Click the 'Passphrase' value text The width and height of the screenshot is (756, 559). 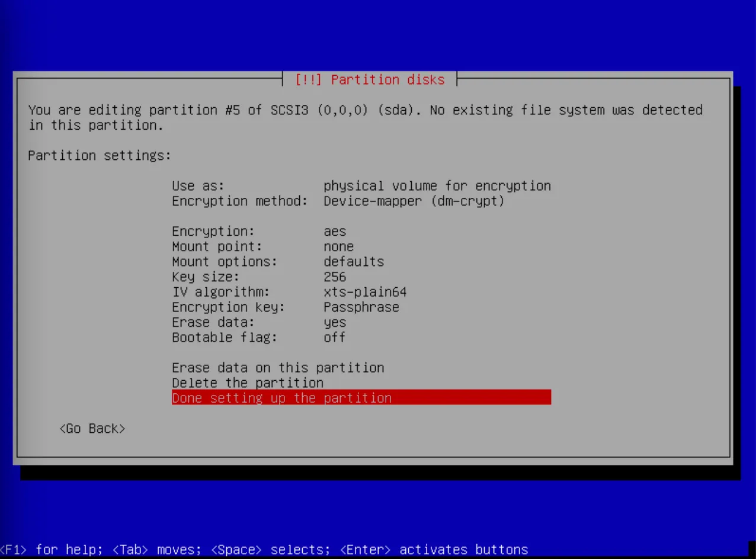click(x=361, y=307)
